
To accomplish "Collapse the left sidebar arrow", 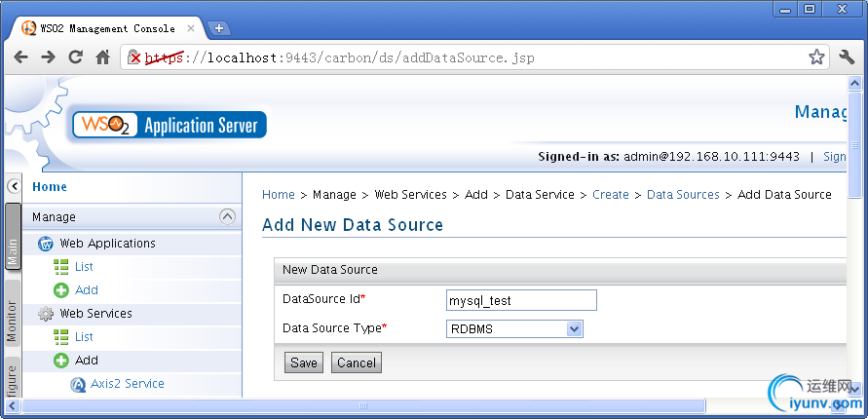I will (x=13, y=186).
